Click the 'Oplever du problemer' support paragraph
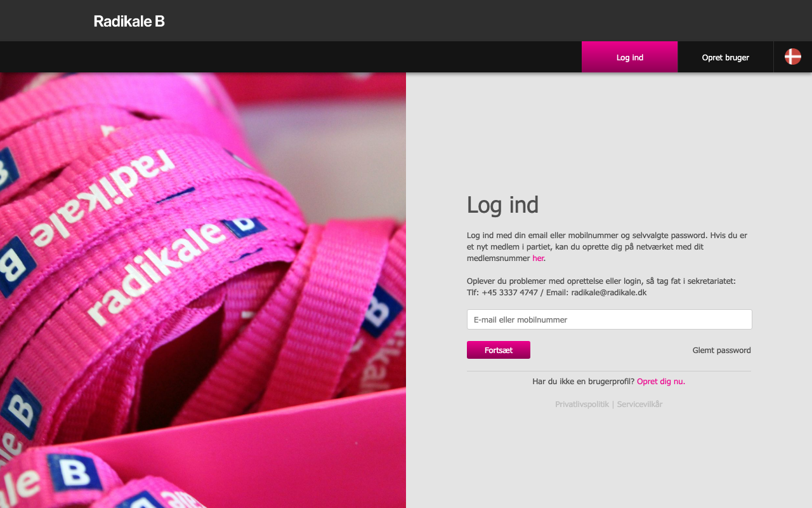 [x=601, y=287]
